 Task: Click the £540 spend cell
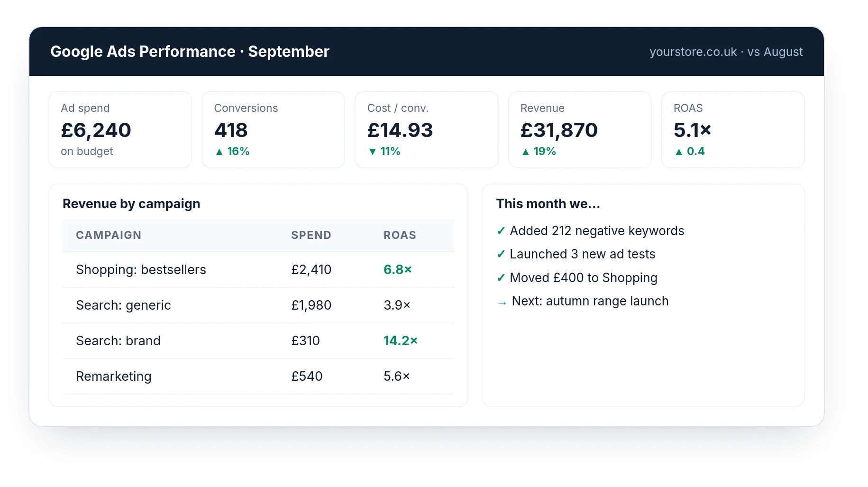tap(307, 377)
